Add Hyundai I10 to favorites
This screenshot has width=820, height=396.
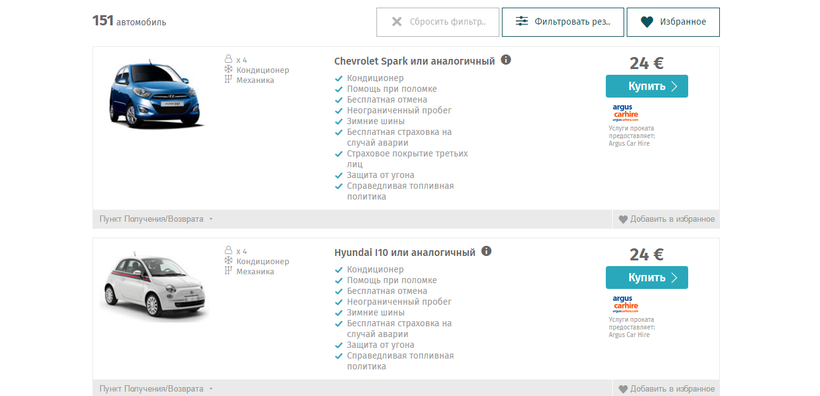click(x=666, y=389)
